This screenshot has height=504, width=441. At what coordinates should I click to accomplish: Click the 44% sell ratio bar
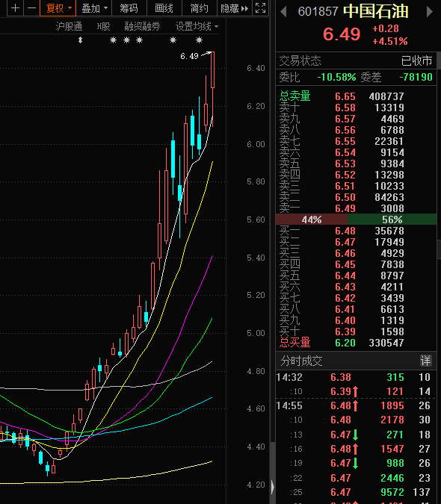click(312, 220)
